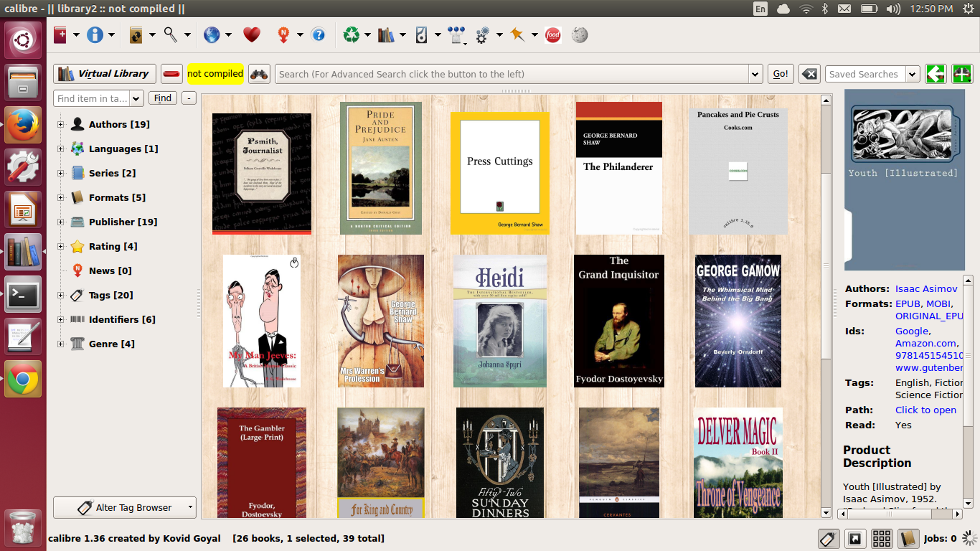Open the Add books dropdown arrow
The image size is (980, 551).
tap(76, 34)
